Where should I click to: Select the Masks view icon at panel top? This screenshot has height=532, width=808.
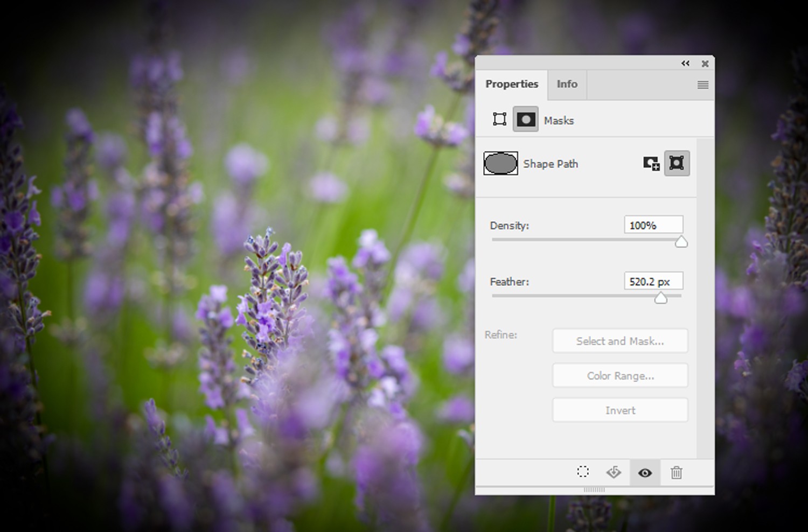click(526, 119)
